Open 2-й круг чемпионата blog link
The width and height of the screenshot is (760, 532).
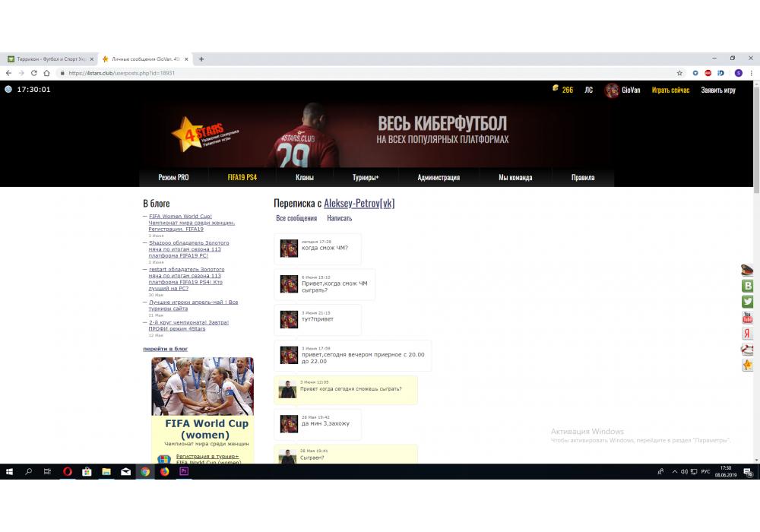tap(188, 325)
